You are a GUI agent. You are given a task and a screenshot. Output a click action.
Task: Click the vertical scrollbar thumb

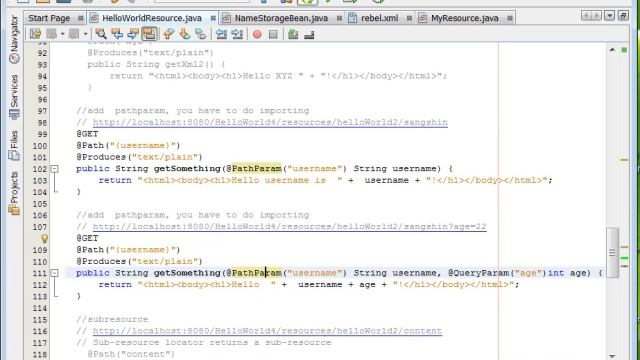pyautogui.click(x=612, y=252)
